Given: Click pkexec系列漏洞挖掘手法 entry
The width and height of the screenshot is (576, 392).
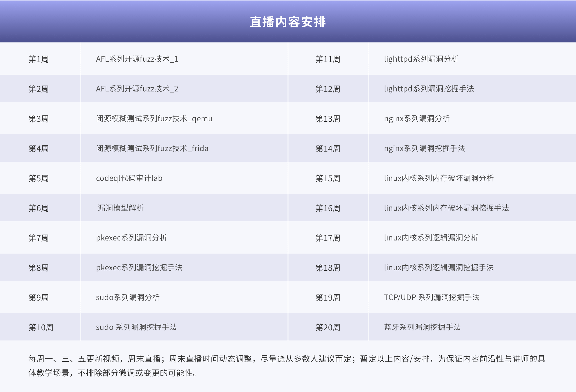Looking at the screenshot, I should point(139,268).
